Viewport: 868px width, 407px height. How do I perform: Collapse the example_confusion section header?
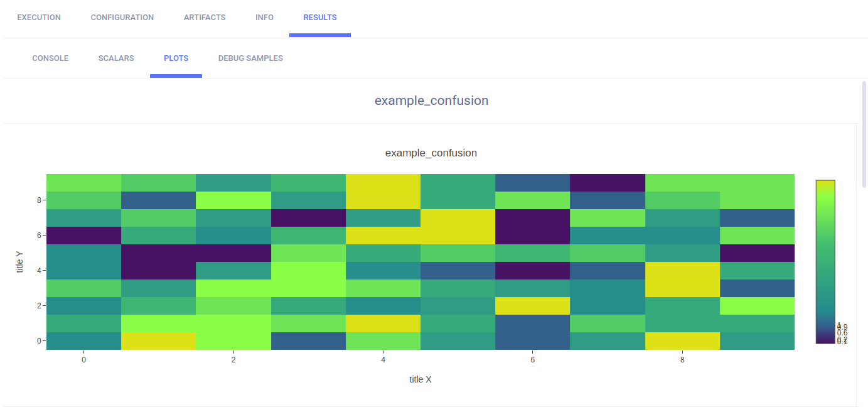pyautogui.click(x=431, y=100)
